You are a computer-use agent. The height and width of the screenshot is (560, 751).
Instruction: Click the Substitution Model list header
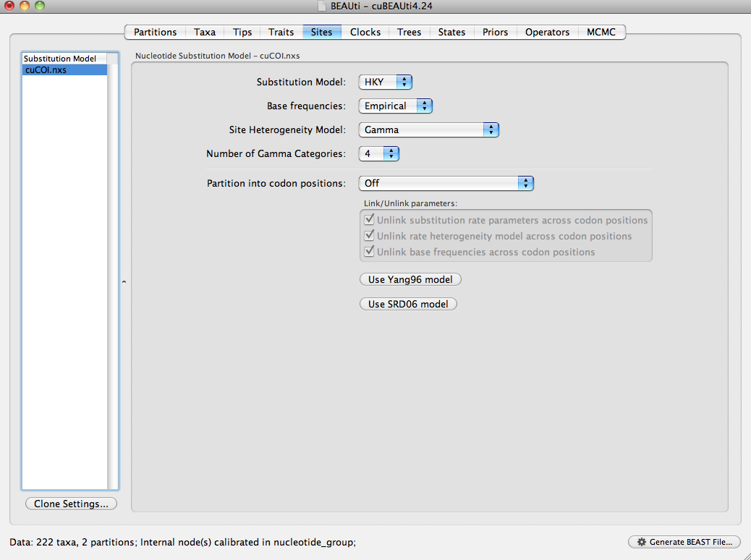coord(64,59)
